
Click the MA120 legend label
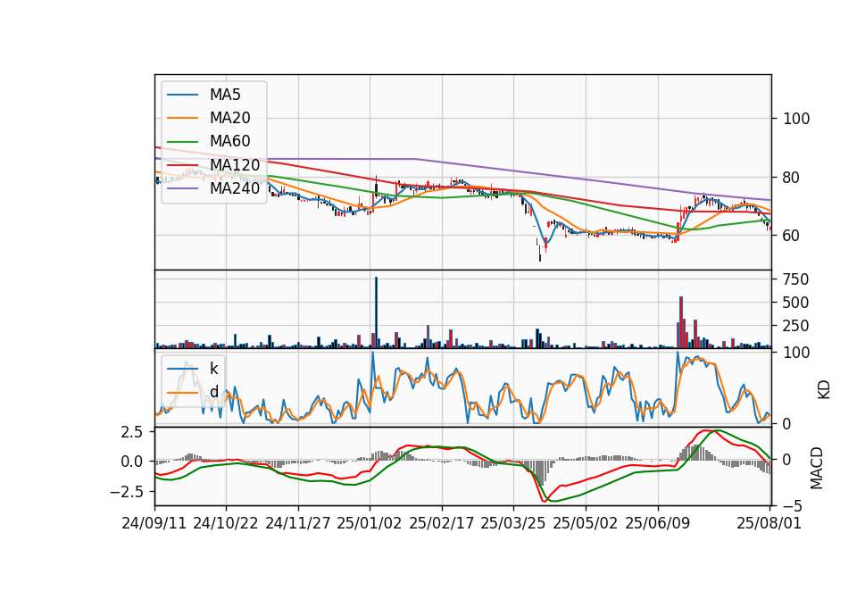[235, 164]
